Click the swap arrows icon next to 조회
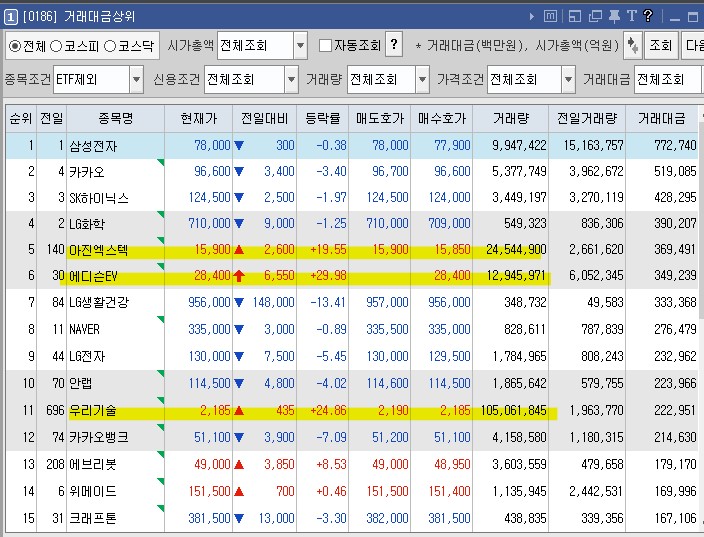 click(x=633, y=45)
